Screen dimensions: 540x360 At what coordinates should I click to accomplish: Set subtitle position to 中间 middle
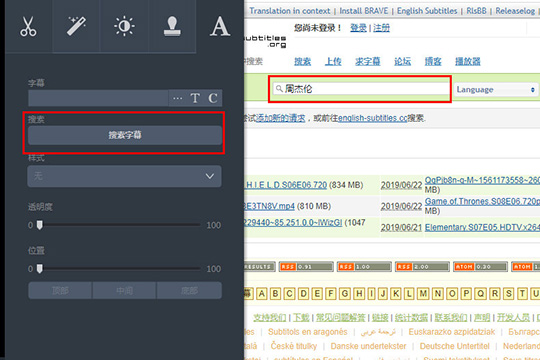pos(124,290)
